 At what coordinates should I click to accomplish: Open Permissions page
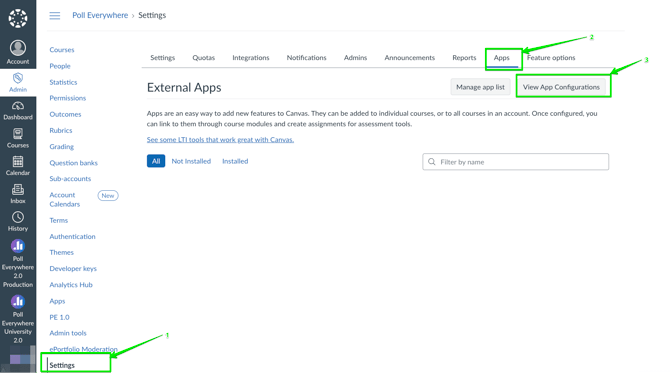(68, 98)
